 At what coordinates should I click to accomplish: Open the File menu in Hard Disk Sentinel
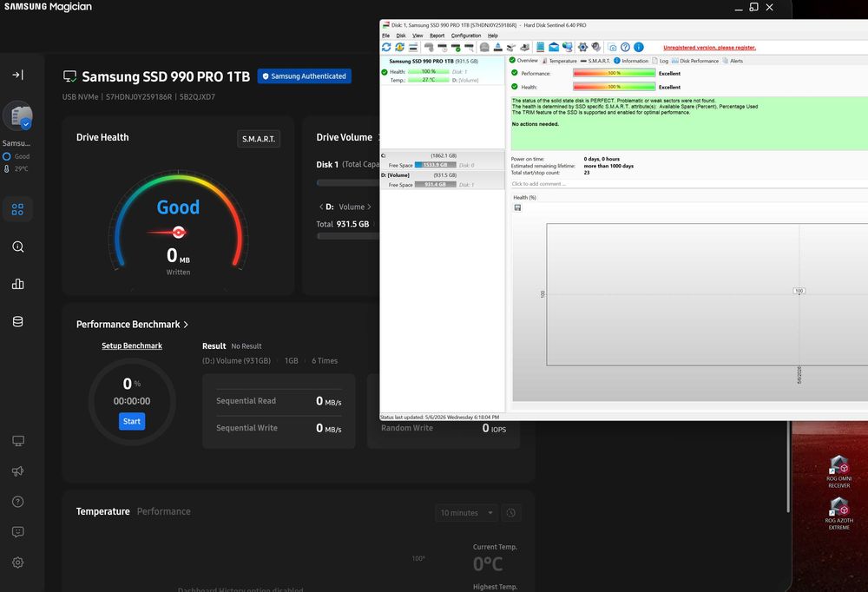(x=386, y=36)
